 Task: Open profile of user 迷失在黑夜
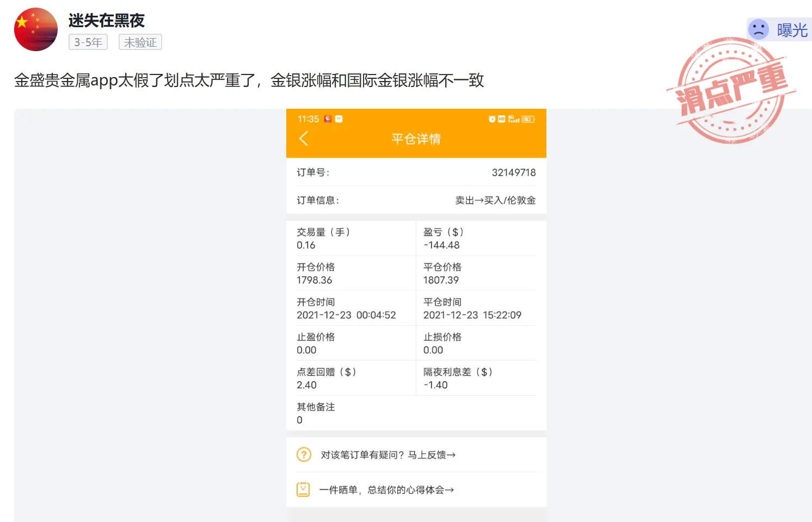[x=107, y=21]
